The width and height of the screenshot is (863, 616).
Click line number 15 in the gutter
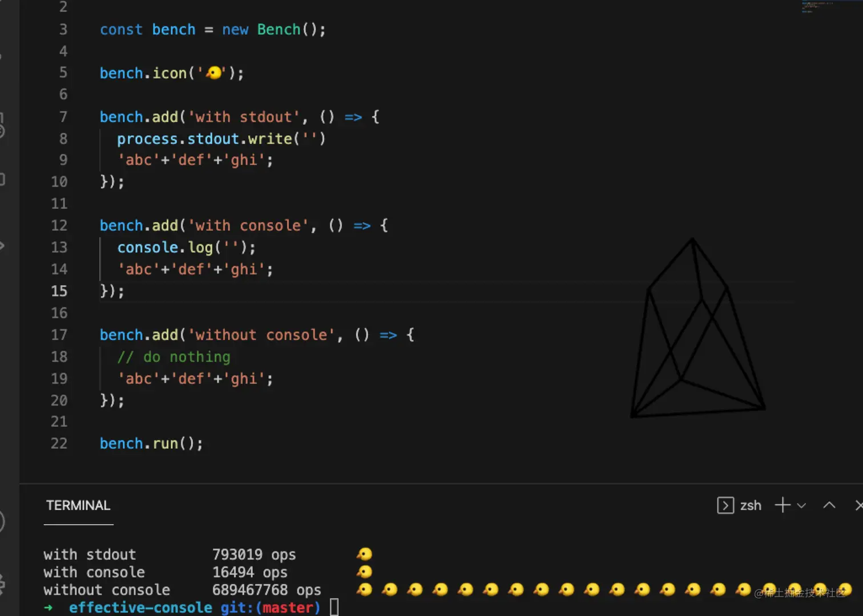pyautogui.click(x=59, y=291)
